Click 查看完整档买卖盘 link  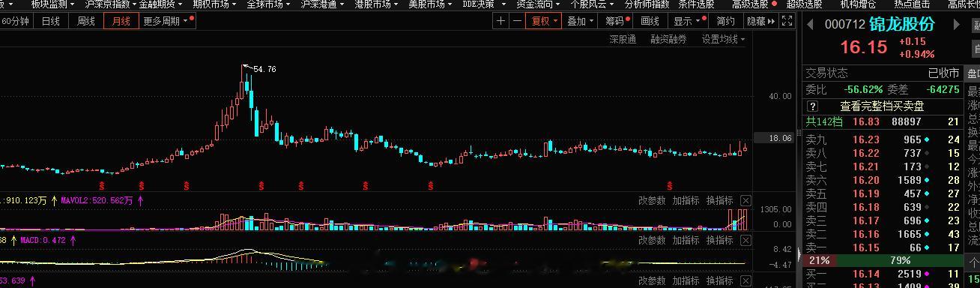click(882, 106)
